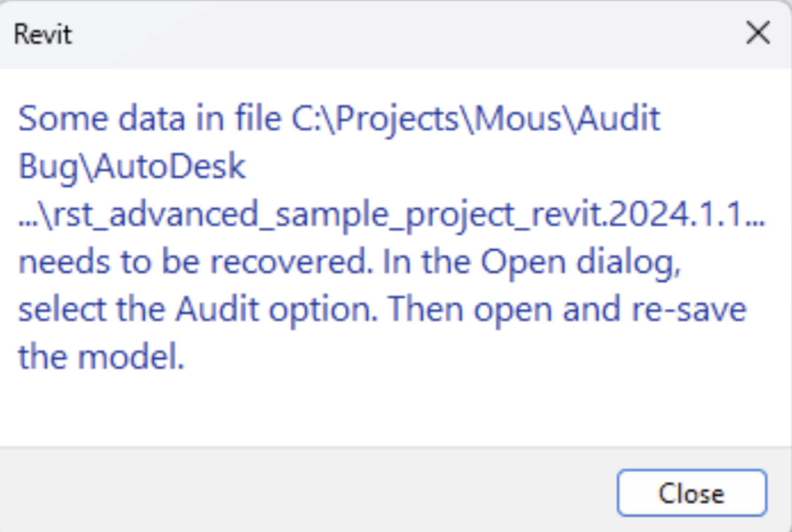Click the 'Bug\AutoDesk' path line
The image size is (792, 532).
coord(131,167)
